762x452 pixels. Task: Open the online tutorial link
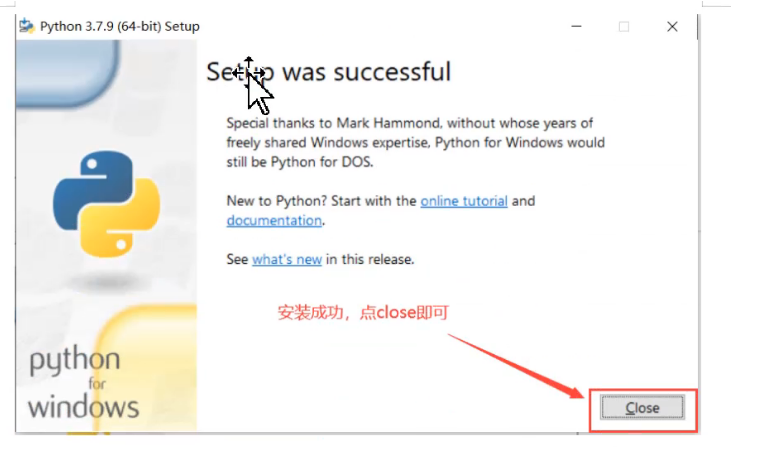click(464, 201)
